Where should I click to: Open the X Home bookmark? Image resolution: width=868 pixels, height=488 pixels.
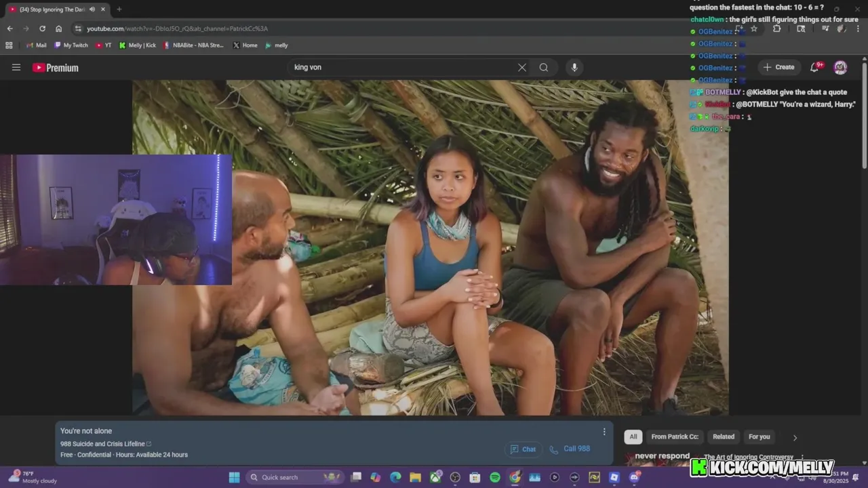point(245,45)
